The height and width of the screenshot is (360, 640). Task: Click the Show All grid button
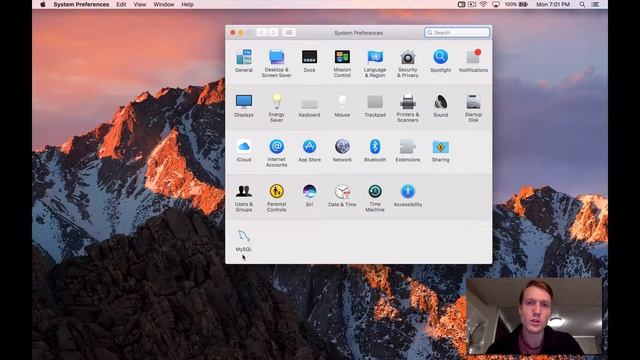[x=289, y=33]
